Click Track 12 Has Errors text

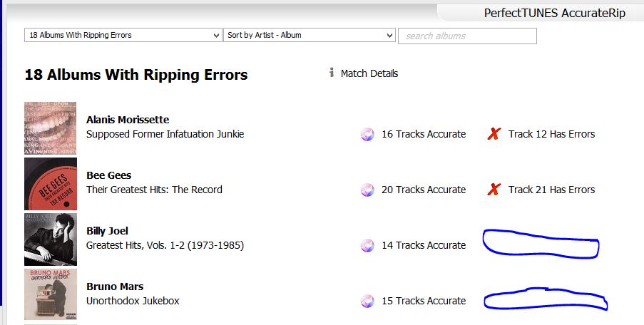(x=551, y=134)
